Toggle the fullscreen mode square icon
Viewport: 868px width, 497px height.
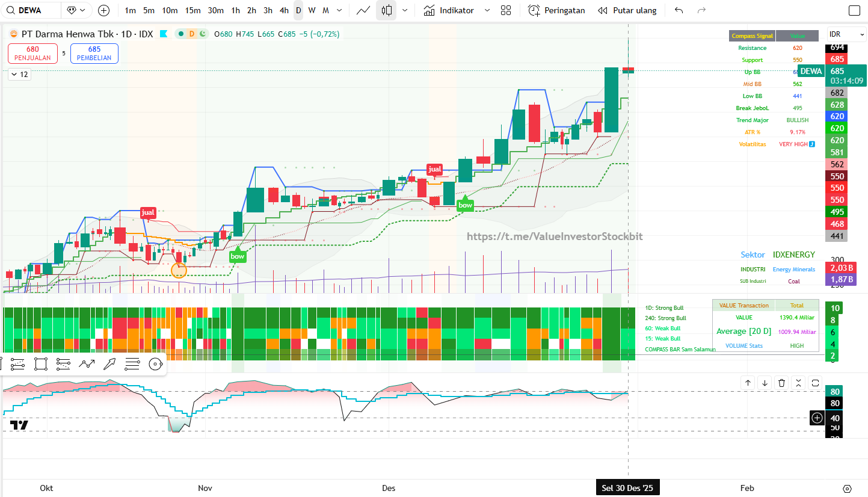point(854,10)
